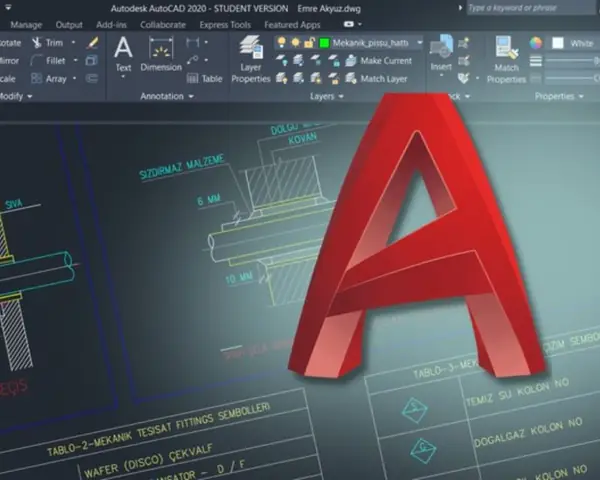Open the Array dropdown arrow

[x=74, y=78]
